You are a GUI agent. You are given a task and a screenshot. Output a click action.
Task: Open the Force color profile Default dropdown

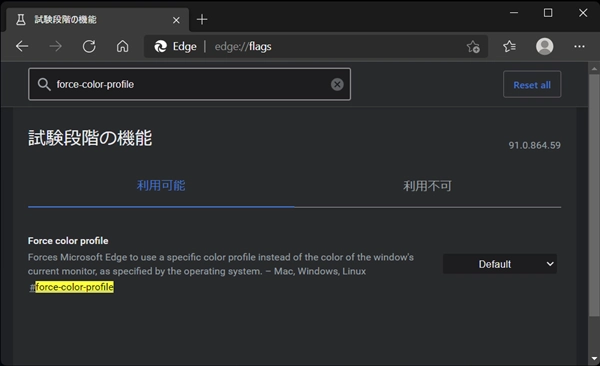pos(500,264)
